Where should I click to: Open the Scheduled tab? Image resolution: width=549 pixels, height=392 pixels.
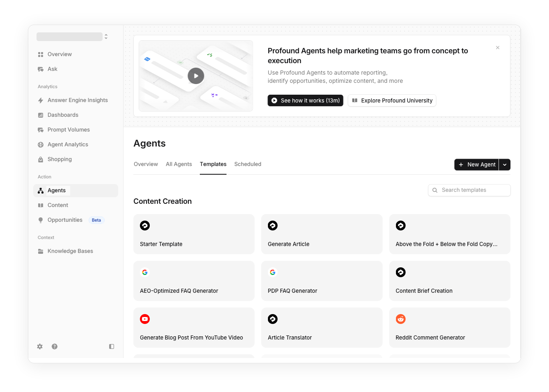click(248, 164)
